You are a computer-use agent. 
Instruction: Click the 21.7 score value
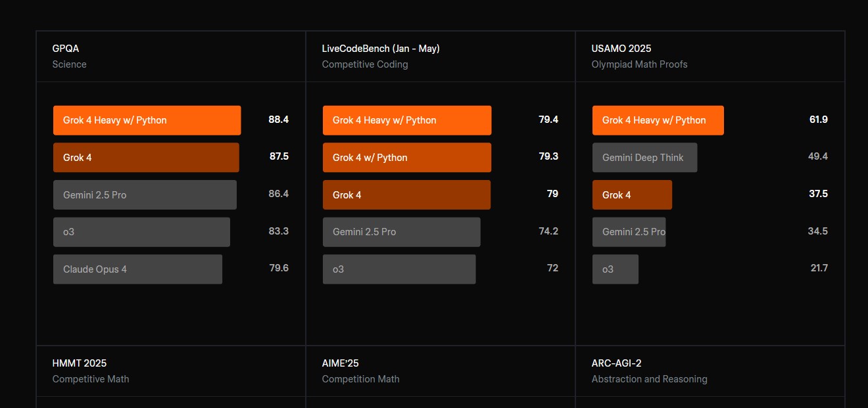click(x=819, y=268)
